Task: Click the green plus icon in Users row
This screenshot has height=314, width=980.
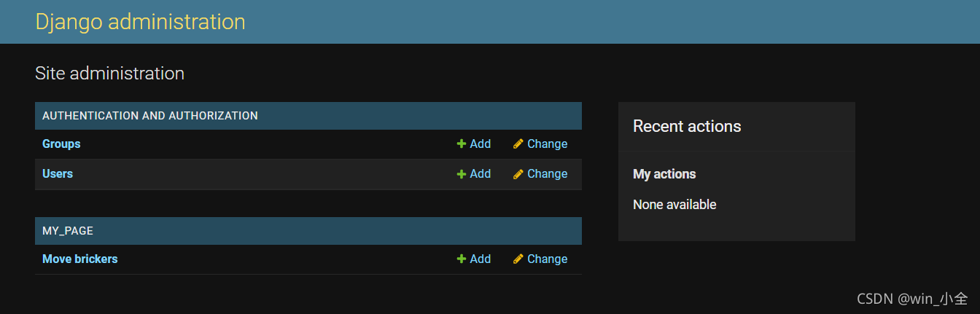Action: [x=461, y=174]
